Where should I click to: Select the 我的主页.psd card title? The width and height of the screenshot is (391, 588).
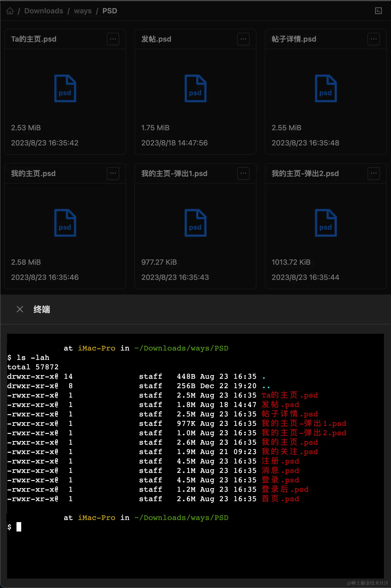pyautogui.click(x=33, y=173)
